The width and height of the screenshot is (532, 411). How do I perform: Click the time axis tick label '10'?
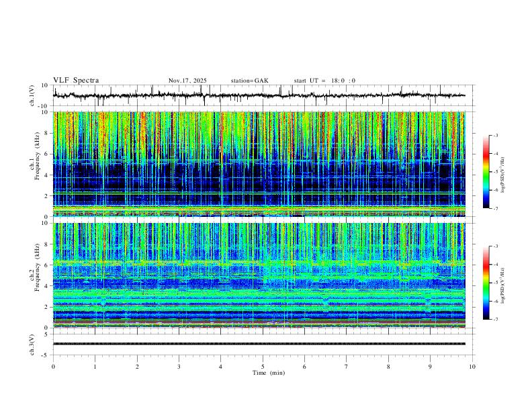tap(472, 367)
